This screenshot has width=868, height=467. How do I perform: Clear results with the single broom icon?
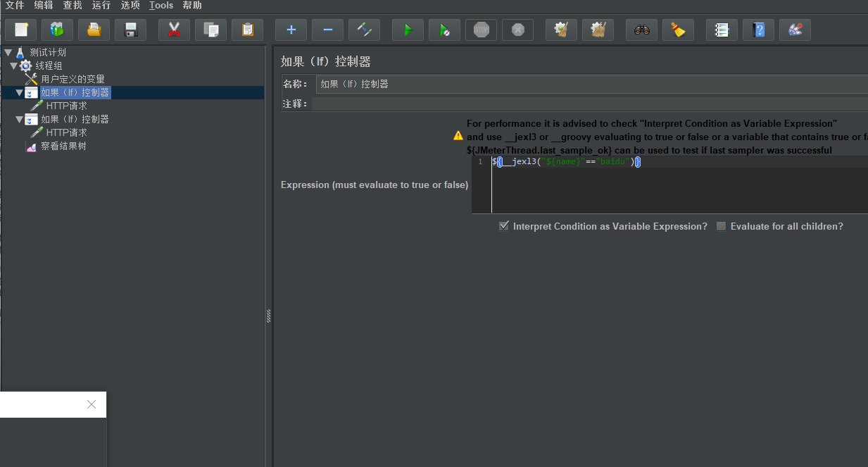(562, 30)
